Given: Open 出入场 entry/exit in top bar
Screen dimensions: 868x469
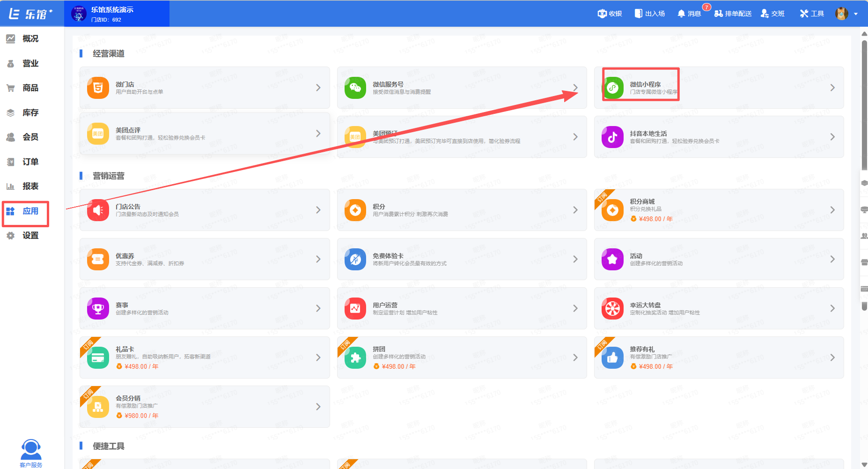Looking at the screenshot, I should tap(649, 14).
